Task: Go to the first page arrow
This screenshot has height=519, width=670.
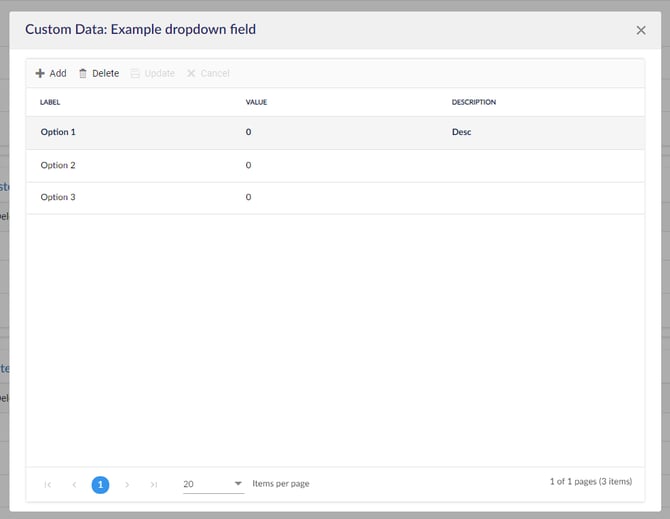Action: (x=48, y=484)
